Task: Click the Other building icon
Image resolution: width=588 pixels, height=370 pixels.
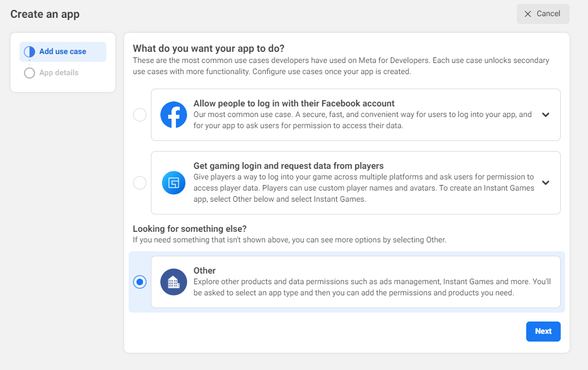Action: [x=174, y=282]
